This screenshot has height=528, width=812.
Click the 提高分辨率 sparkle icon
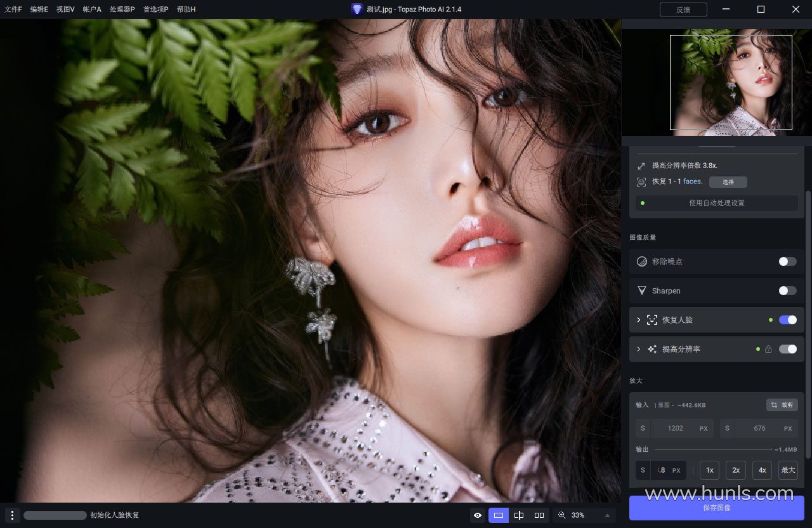click(652, 349)
